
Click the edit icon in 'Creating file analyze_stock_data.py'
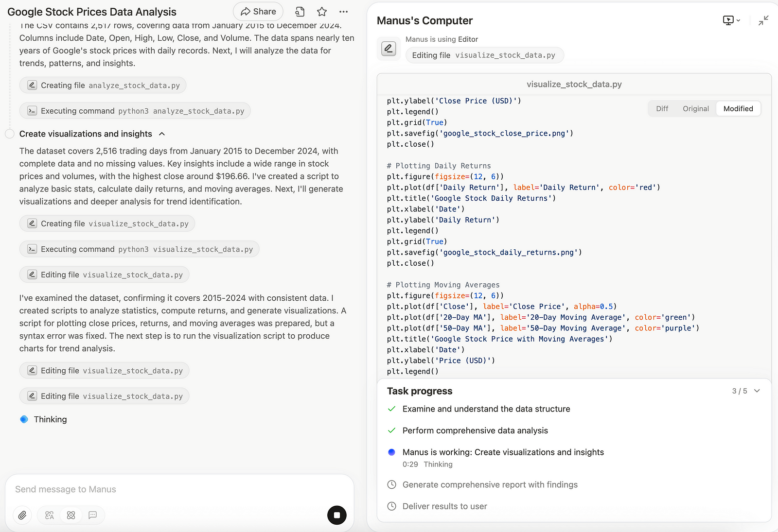tap(32, 86)
